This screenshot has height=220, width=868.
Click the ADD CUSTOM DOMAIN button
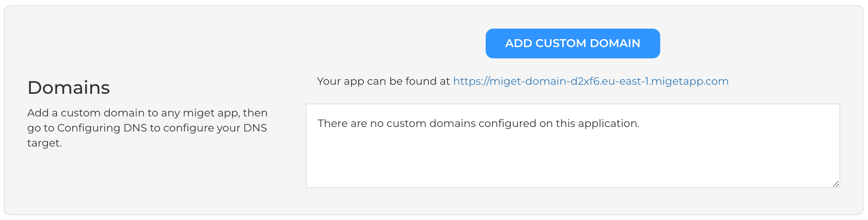coord(572,43)
